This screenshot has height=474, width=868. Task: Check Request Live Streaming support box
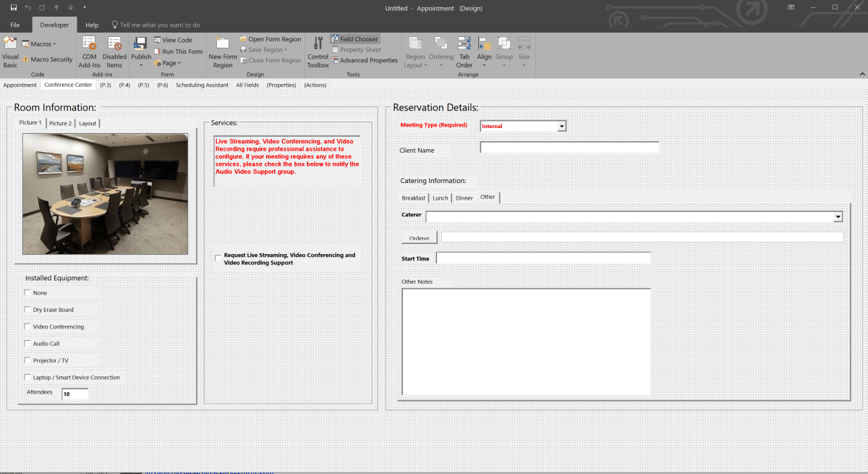point(218,258)
